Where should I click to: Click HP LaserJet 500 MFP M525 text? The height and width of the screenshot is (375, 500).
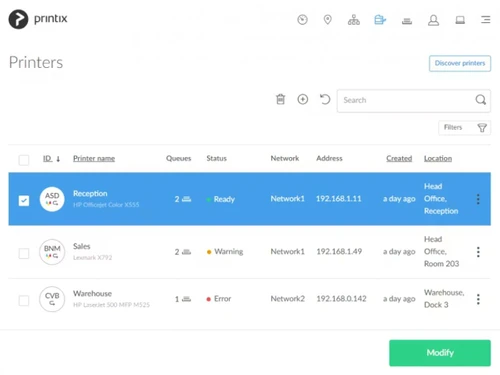pyautogui.click(x=111, y=305)
